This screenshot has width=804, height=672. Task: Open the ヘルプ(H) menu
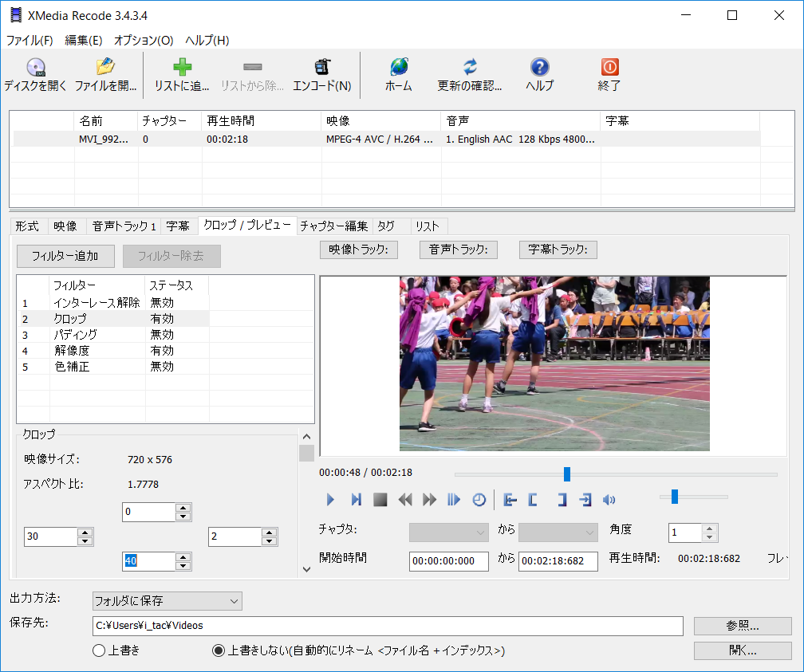(x=207, y=40)
